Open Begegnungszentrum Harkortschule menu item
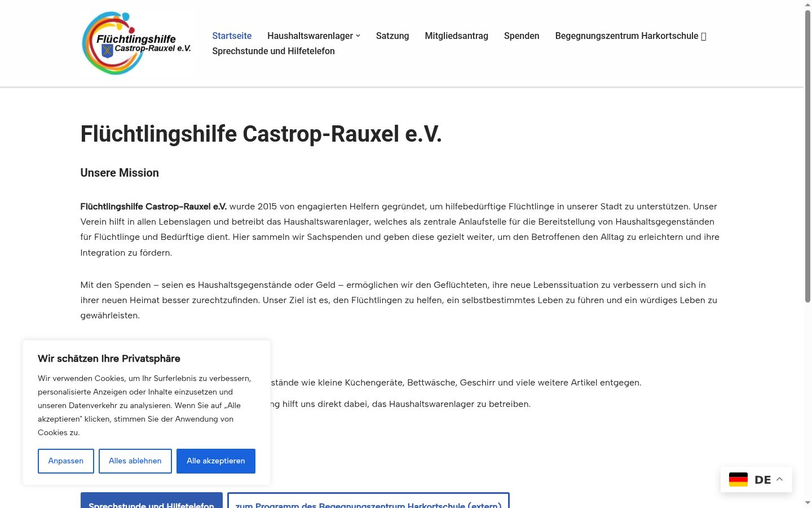Screen dimensions: 812x508 [x=626, y=36]
